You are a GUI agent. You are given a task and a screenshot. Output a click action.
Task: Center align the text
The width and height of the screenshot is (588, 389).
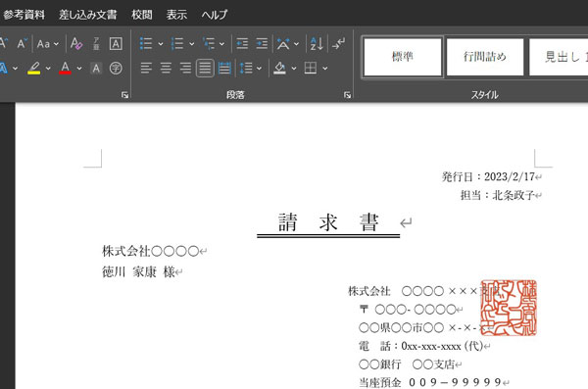tap(166, 69)
